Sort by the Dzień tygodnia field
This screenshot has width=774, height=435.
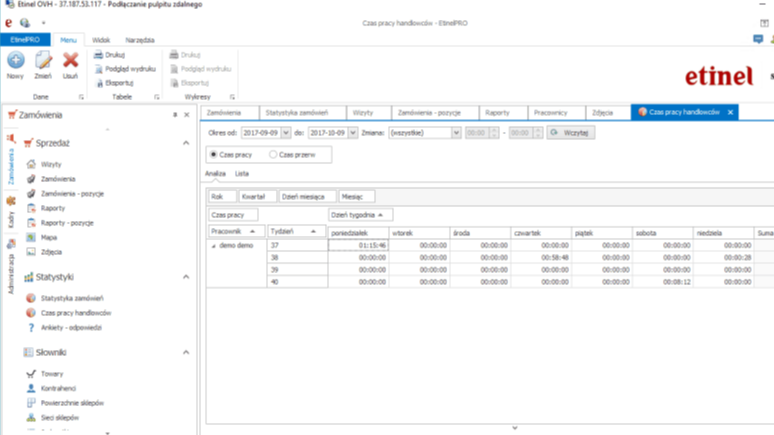(361, 215)
